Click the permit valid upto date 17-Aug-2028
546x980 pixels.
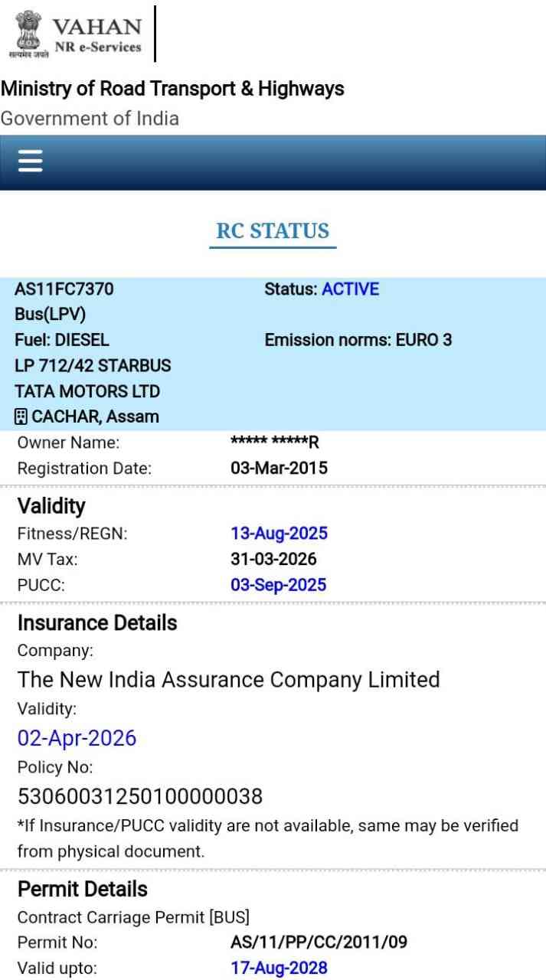point(279,968)
